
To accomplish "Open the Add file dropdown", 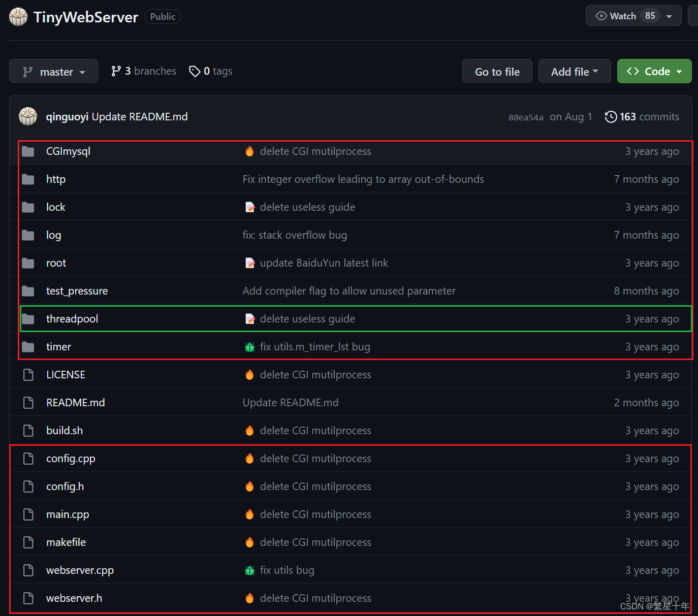I will pyautogui.click(x=575, y=71).
